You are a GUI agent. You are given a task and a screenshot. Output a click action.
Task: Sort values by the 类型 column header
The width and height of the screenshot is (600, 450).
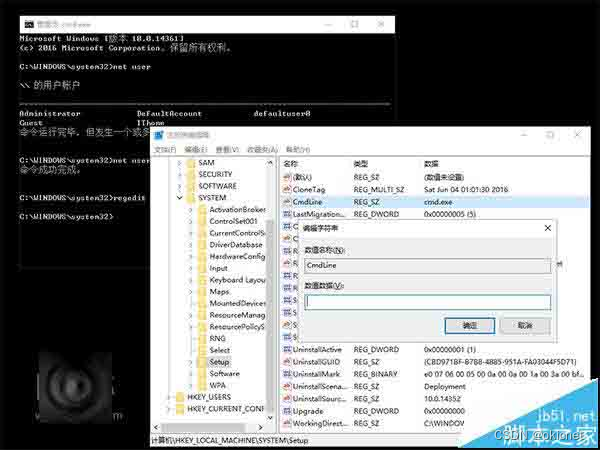[x=361, y=164]
